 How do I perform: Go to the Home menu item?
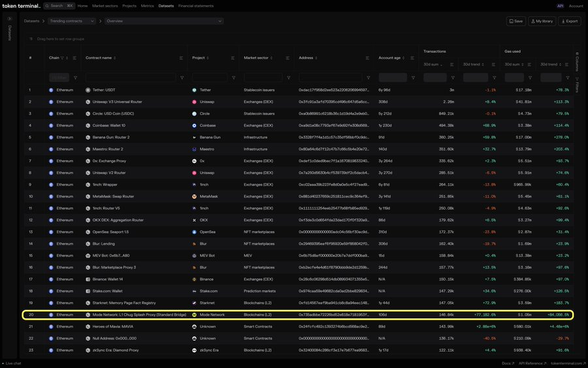click(82, 6)
